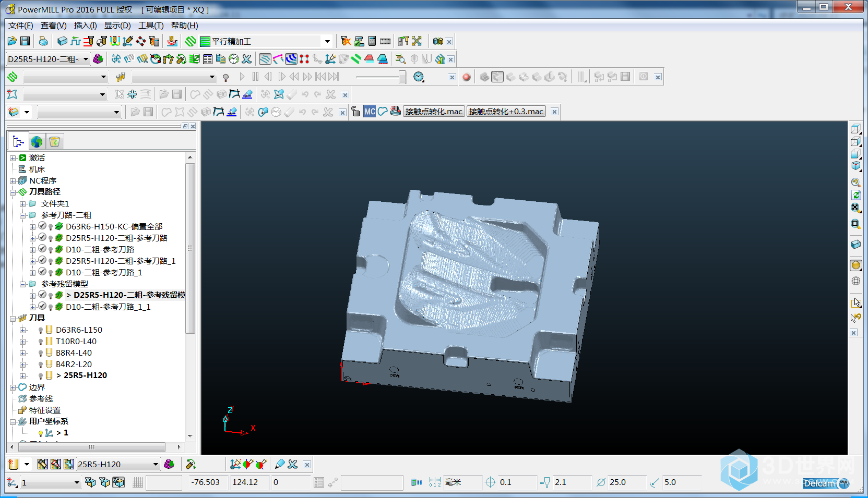Viewport: 868px width, 498px height.
Task: Open the 插入(I) menu
Action: (x=86, y=26)
